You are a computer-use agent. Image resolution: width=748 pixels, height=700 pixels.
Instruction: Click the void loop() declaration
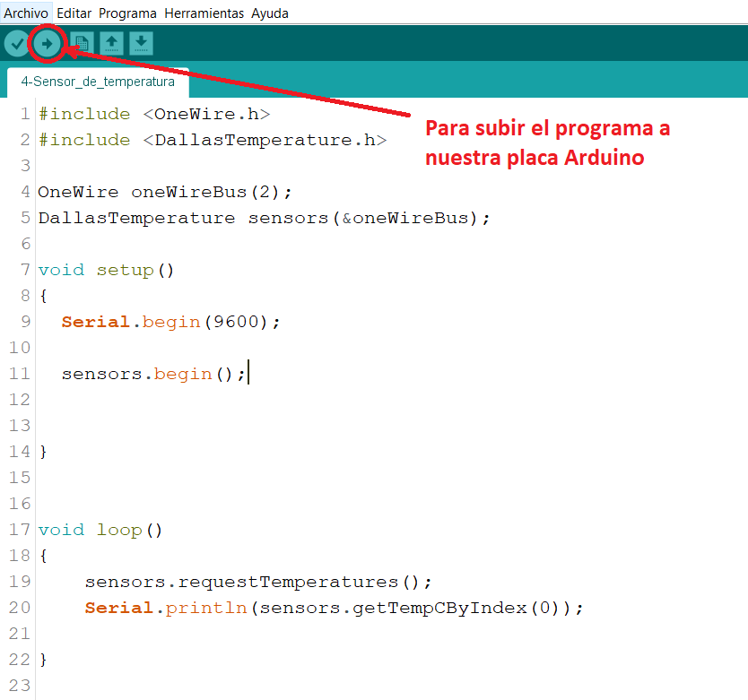click(100, 531)
